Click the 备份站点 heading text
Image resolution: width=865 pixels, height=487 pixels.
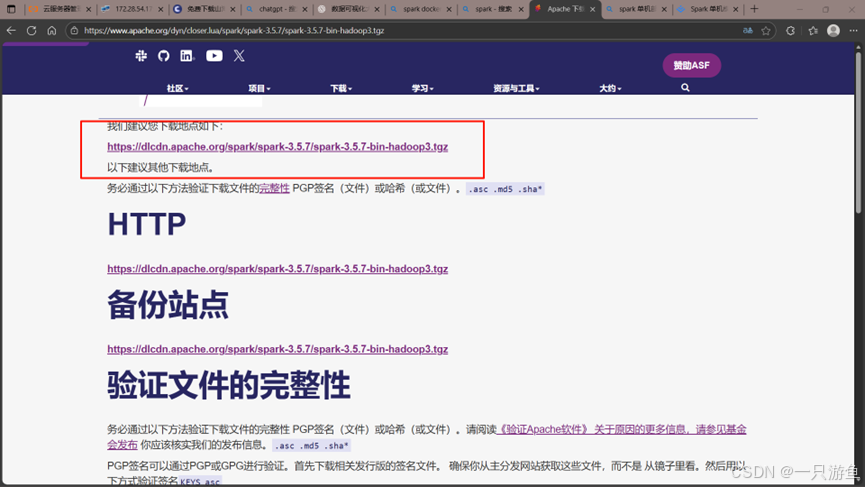click(x=168, y=304)
